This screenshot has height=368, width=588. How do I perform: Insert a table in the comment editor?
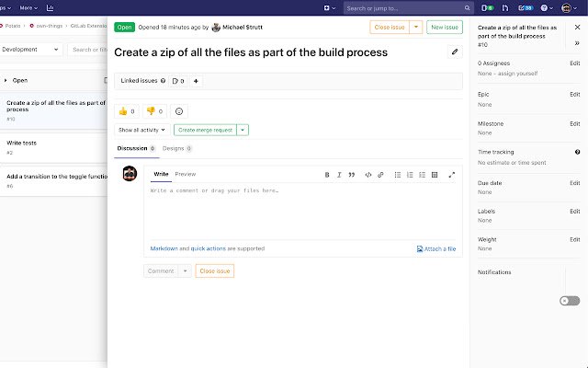(435, 175)
